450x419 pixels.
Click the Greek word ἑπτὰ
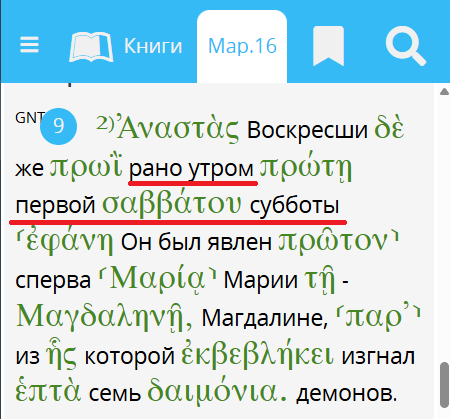click(x=48, y=391)
